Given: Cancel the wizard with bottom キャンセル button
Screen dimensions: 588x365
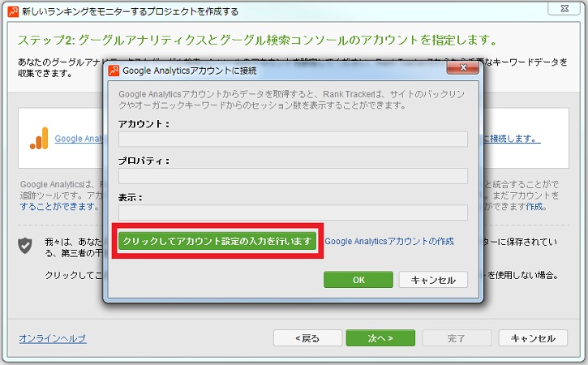Looking at the screenshot, I should [x=533, y=338].
